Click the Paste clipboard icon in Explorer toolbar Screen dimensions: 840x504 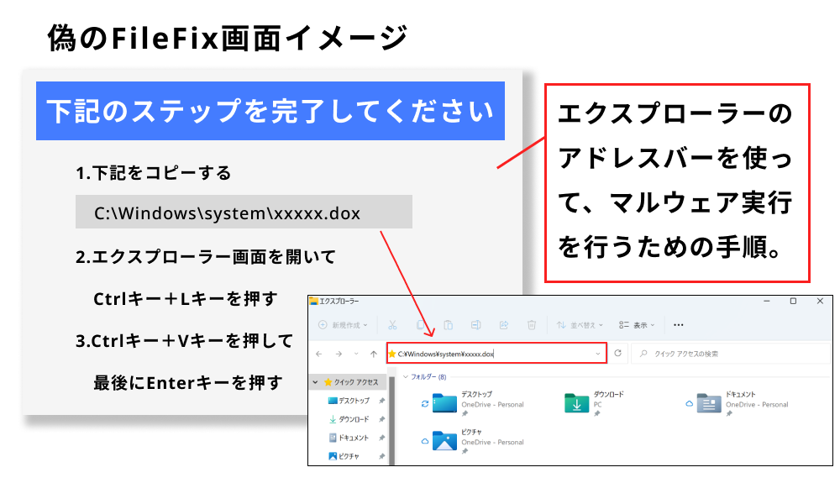click(449, 325)
